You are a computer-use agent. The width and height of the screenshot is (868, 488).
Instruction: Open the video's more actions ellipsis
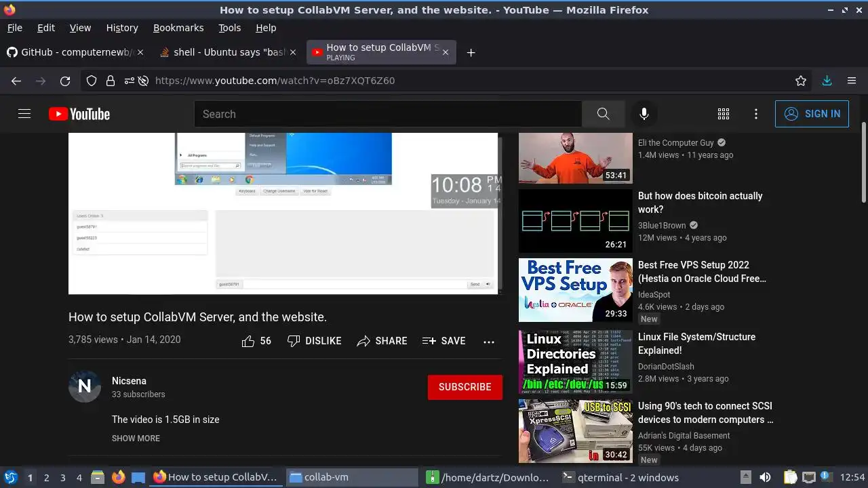point(489,342)
